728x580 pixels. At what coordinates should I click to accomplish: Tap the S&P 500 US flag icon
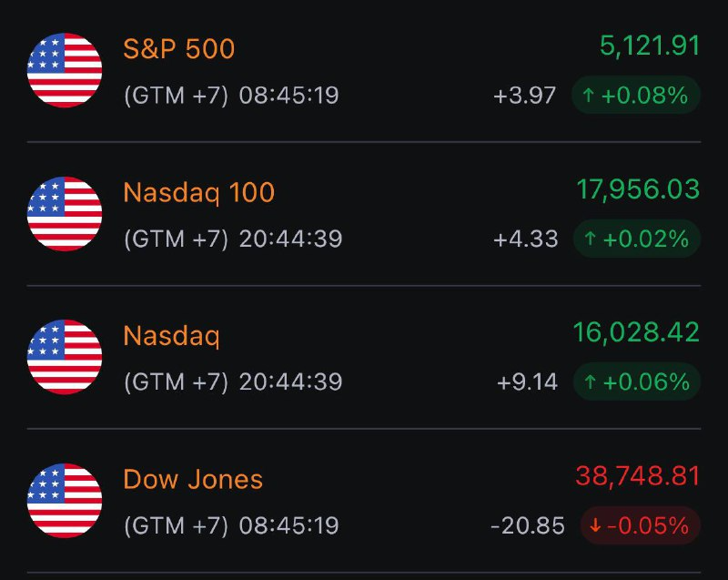65,70
